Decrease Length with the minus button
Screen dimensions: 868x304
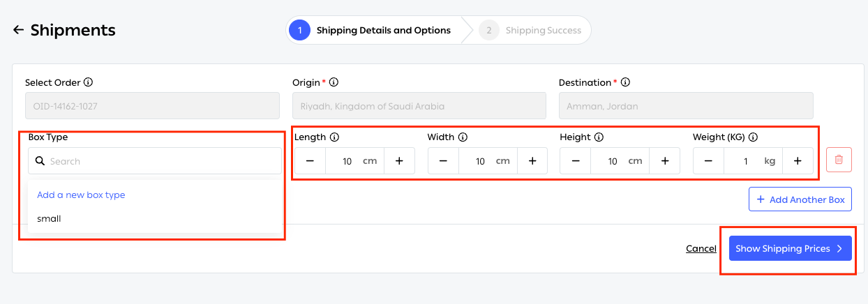pyautogui.click(x=310, y=161)
